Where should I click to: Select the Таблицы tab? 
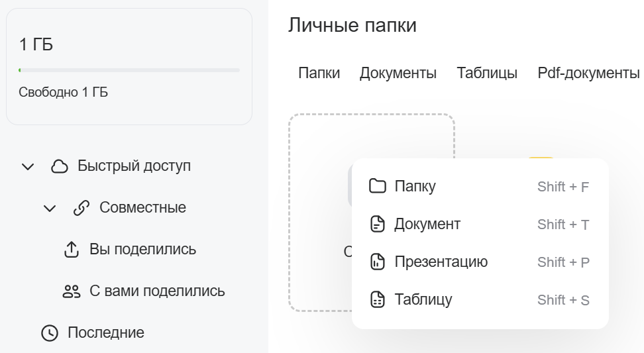487,74
